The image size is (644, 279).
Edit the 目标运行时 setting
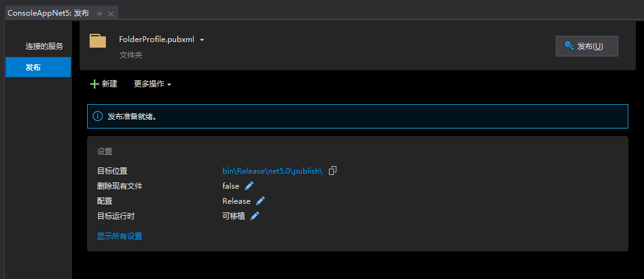[255, 216]
